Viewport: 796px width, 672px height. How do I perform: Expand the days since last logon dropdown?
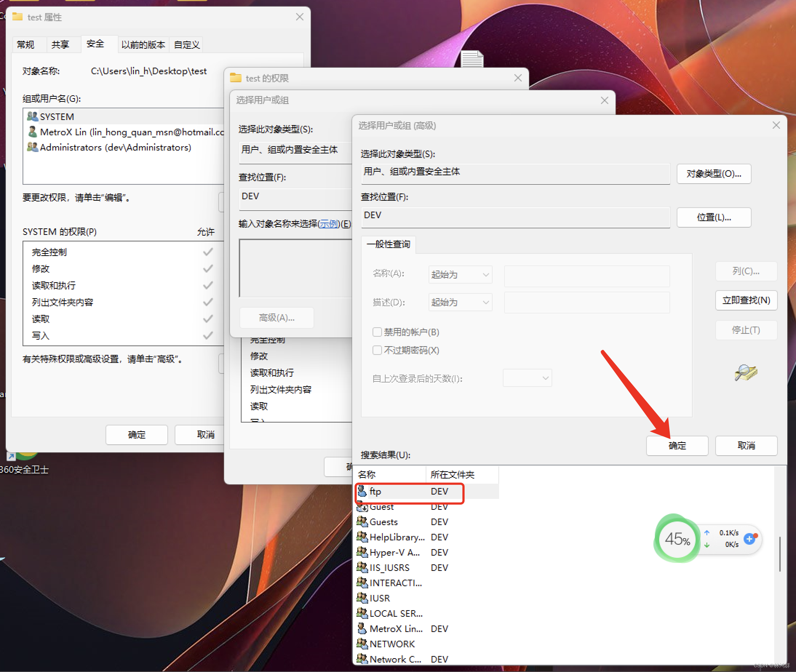tap(527, 378)
